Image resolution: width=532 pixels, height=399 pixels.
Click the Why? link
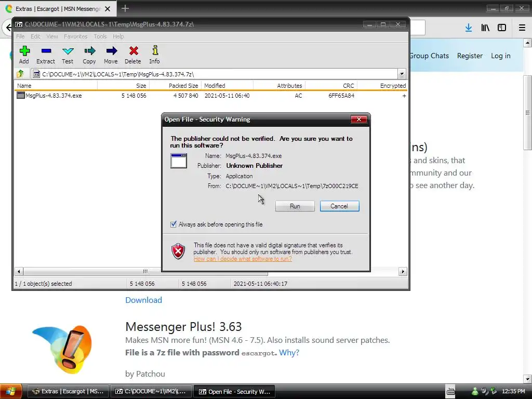point(289,353)
